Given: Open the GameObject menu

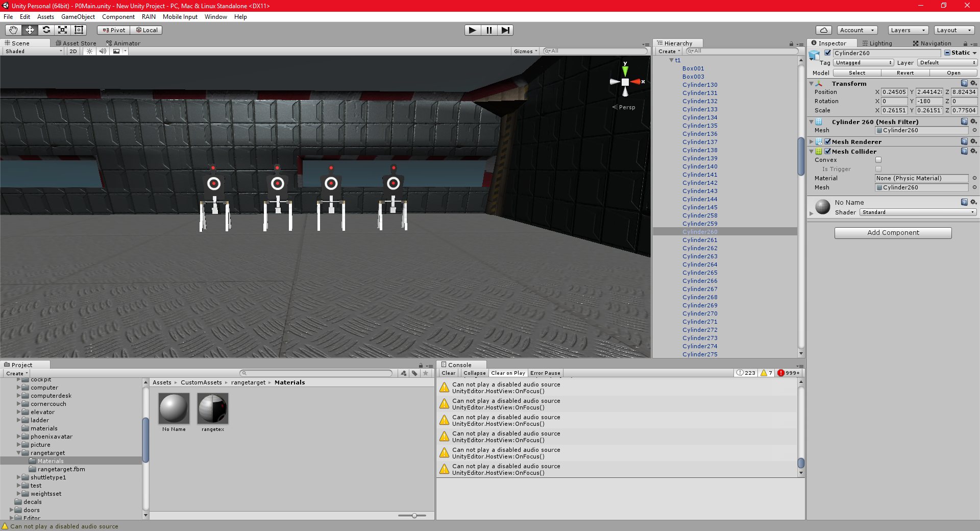Looking at the screenshot, I should coord(78,17).
